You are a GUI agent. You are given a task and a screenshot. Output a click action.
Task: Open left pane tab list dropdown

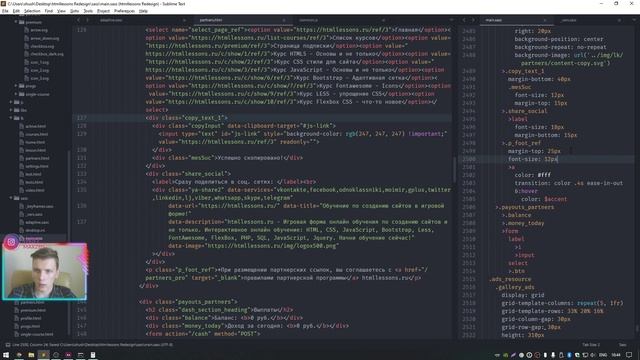pyautogui.click(x=451, y=20)
